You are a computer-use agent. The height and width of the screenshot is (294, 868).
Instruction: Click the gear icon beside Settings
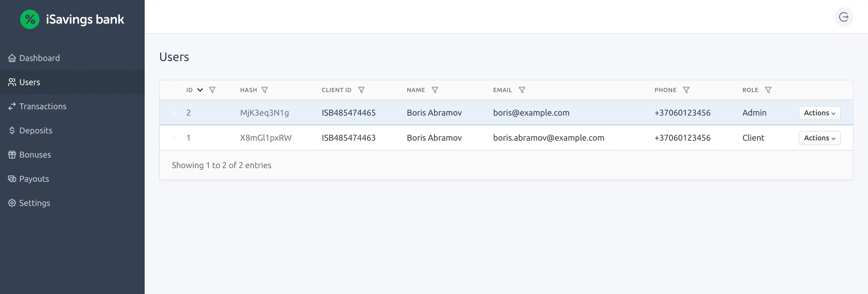[12, 203]
